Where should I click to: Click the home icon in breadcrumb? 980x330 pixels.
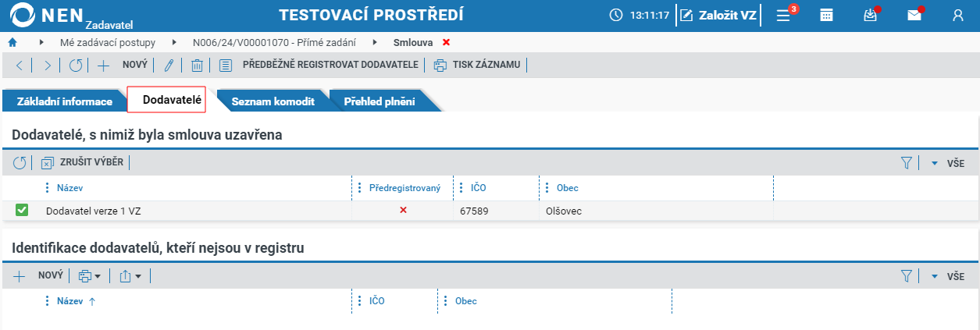12,41
